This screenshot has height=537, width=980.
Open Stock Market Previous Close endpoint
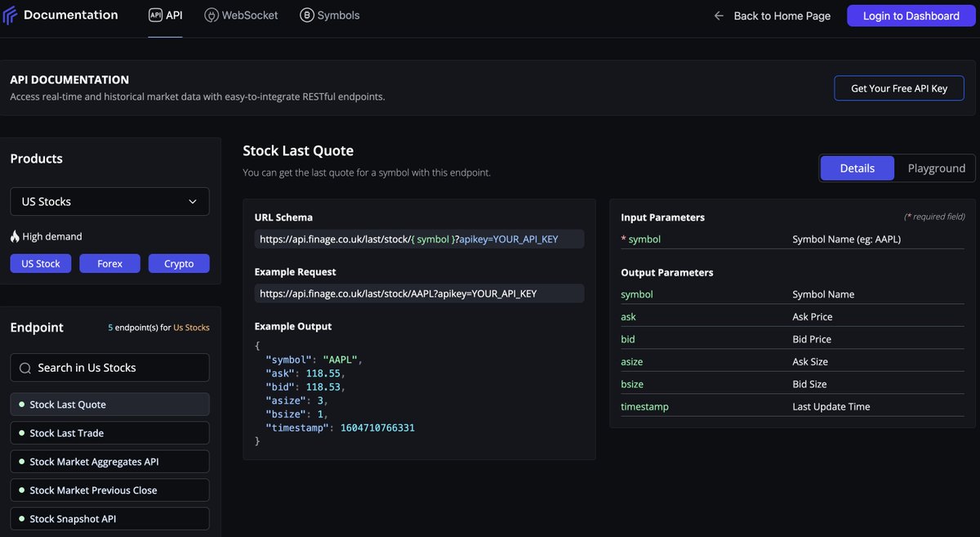109,490
